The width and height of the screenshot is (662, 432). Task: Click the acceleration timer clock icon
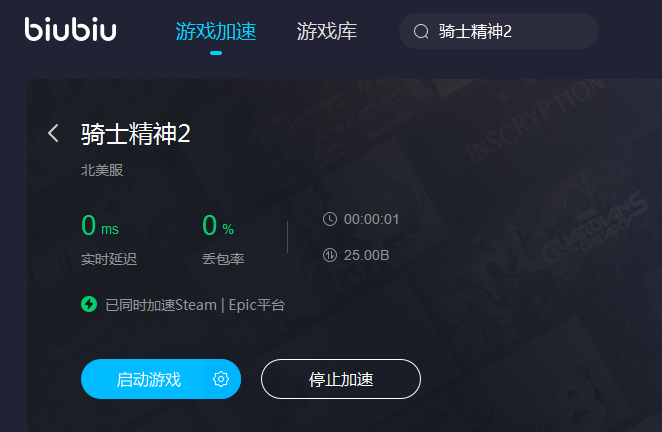click(330, 219)
